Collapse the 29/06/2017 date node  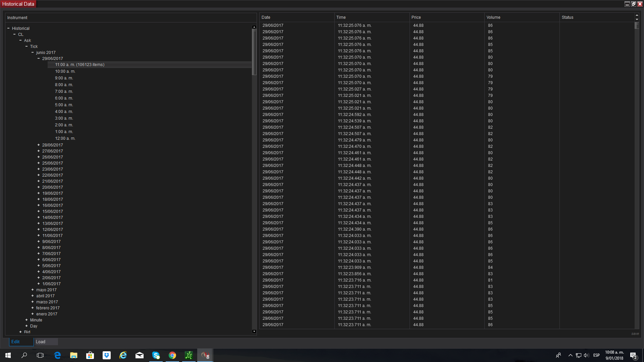point(39,58)
